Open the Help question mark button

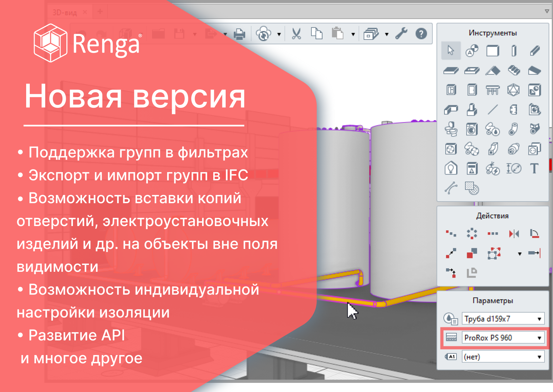point(421,34)
